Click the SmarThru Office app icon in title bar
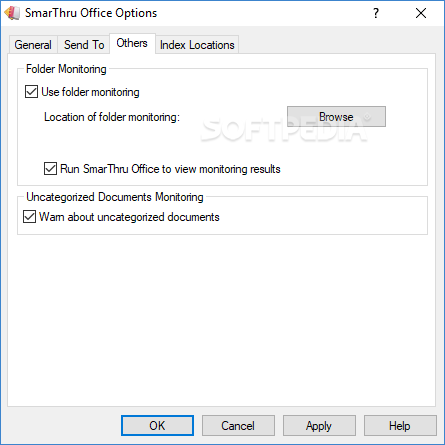 12,13
